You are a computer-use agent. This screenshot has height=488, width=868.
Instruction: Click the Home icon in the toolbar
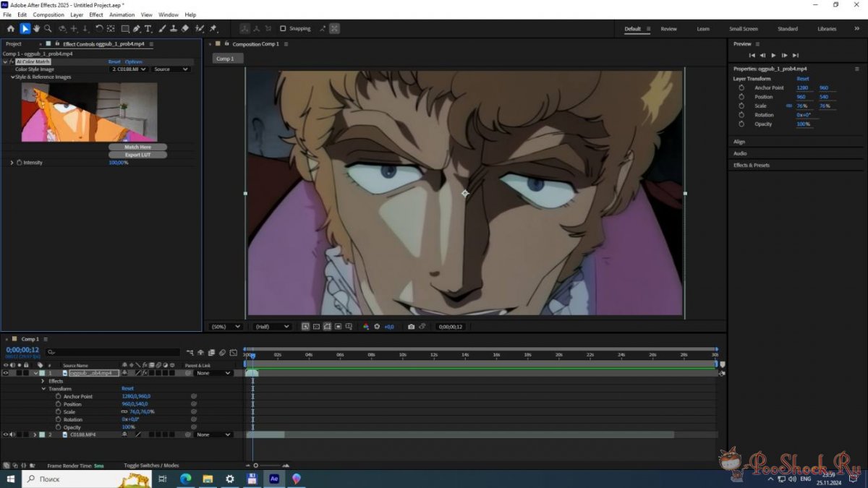[x=10, y=29]
